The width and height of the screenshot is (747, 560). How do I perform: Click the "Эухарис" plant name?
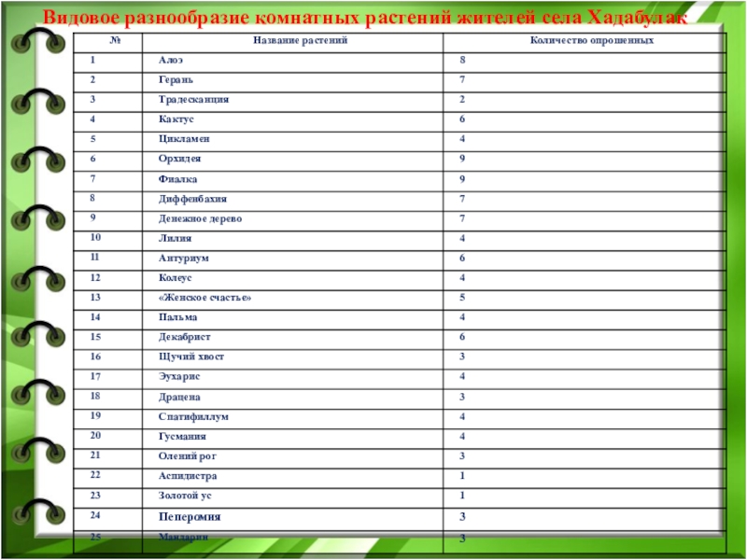point(179,377)
